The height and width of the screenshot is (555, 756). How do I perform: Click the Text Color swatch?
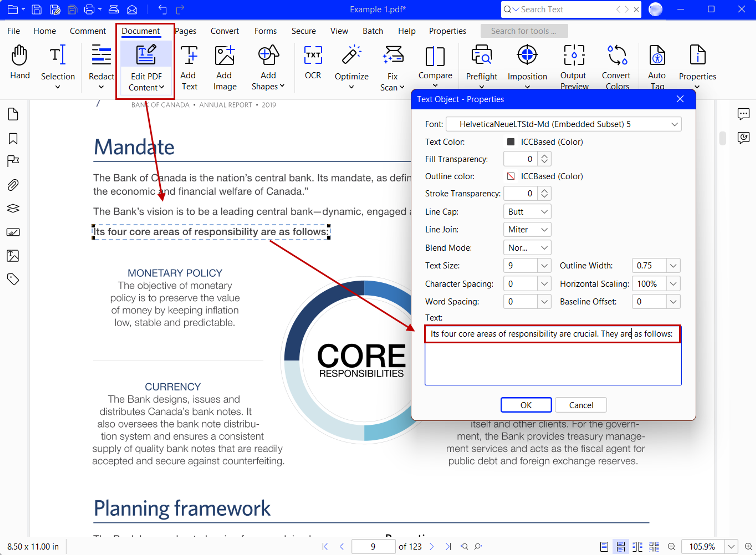coord(511,142)
